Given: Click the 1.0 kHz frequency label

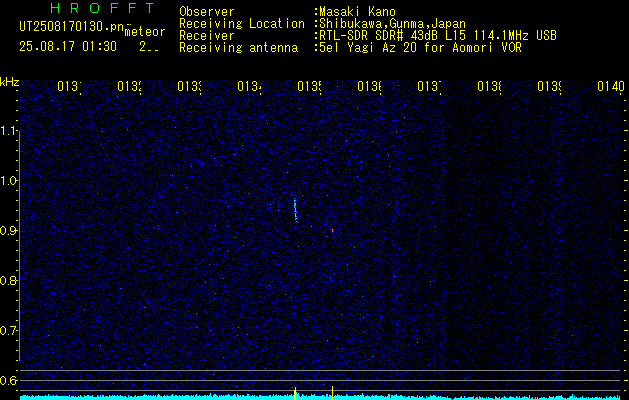Looking at the screenshot, I should pyautogui.click(x=8, y=181).
